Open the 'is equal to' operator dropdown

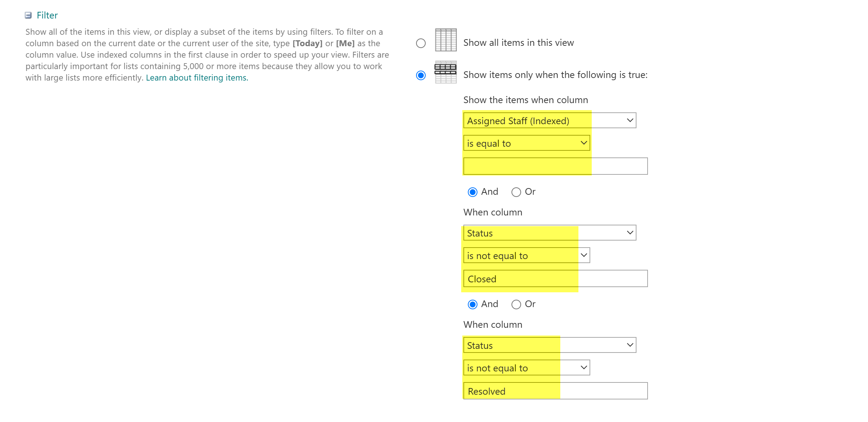tap(526, 143)
